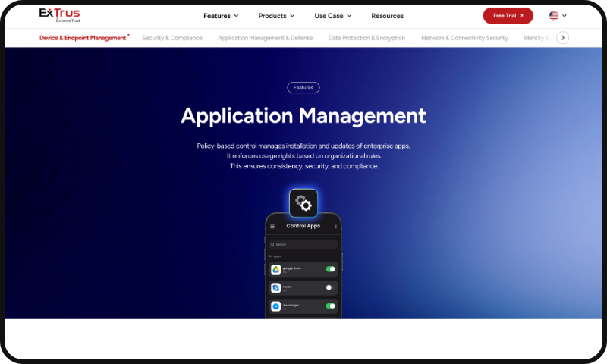Click the Free Trial button
The height and width of the screenshot is (364, 607).
point(508,16)
